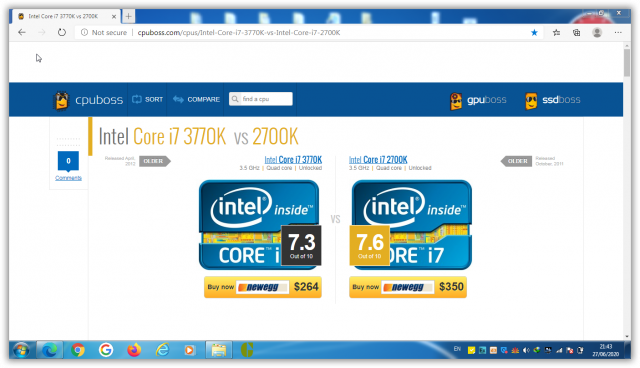This screenshot has height=368, width=640.
Task: Open the Comments link
Action: (68, 178)
